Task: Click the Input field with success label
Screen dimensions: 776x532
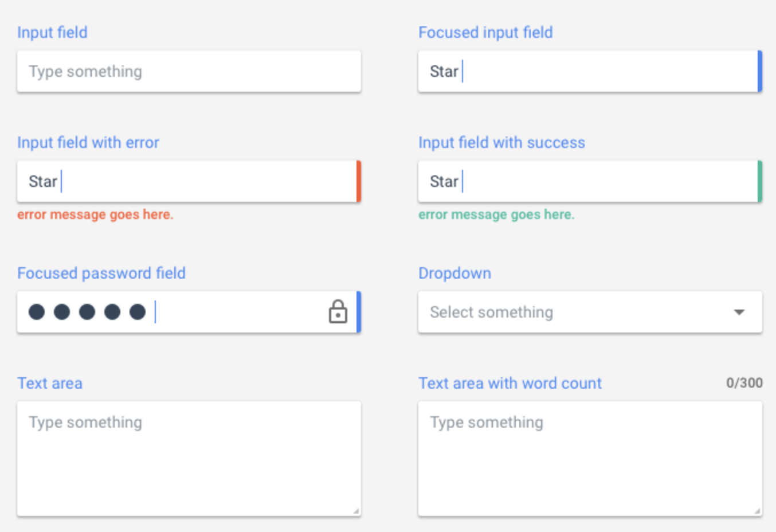Action: coord(501,142)
